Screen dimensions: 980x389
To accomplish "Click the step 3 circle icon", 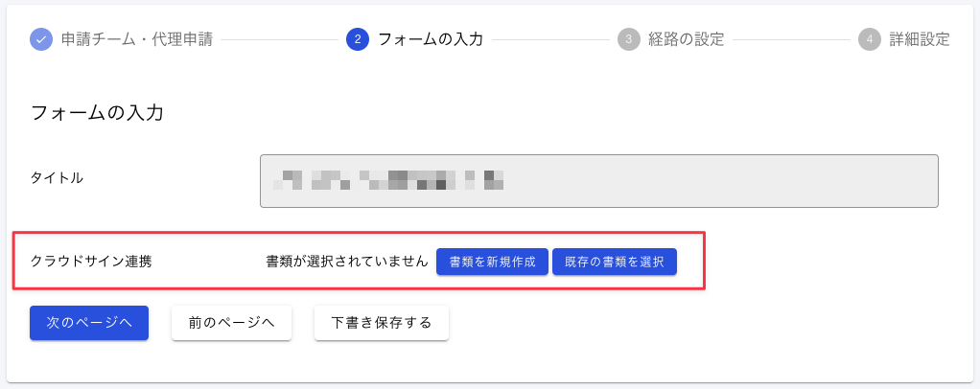I will click(628, 40).
